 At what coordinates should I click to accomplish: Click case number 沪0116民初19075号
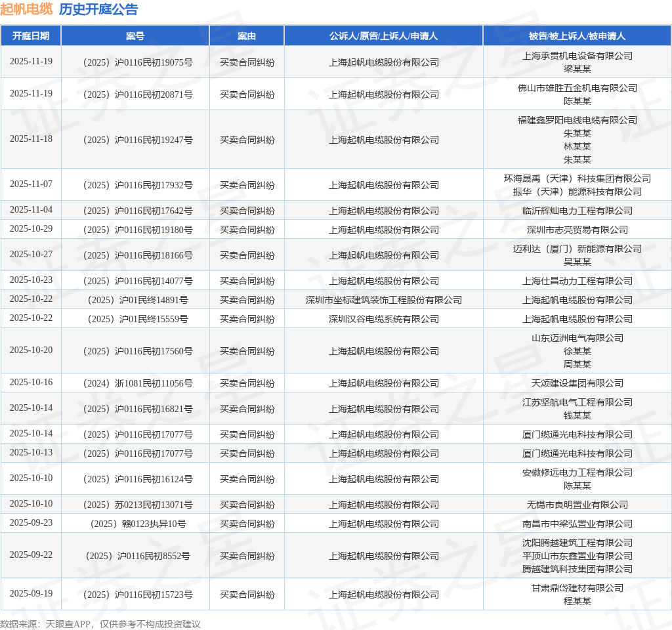pos(138,62)
